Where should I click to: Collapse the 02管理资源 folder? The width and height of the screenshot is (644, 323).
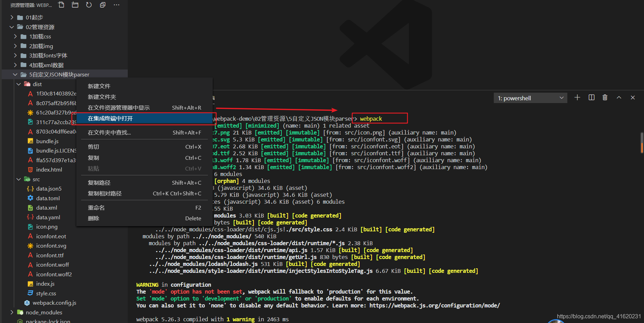[x=12, y=27]
